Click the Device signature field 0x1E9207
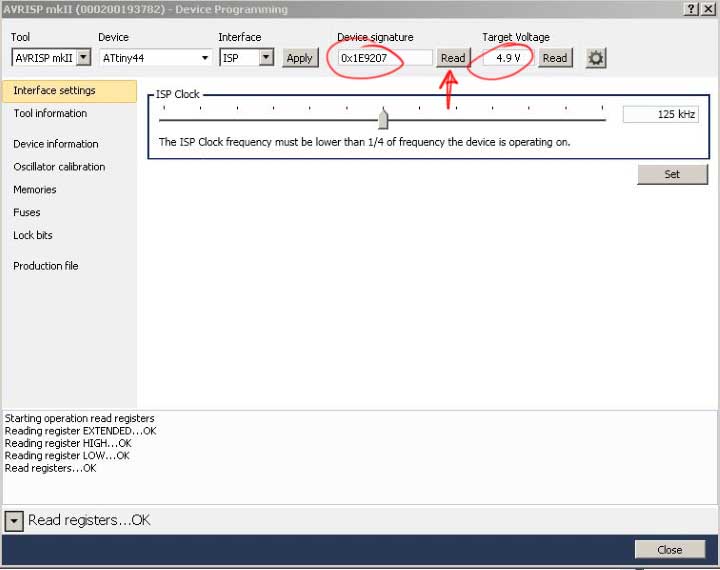720x570 pixels. (385, 58)
